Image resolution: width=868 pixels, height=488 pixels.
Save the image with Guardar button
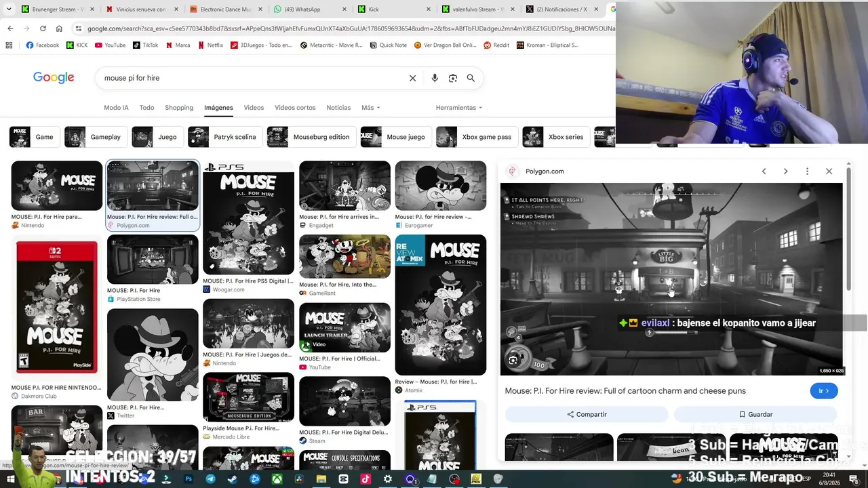pos(755,414)
